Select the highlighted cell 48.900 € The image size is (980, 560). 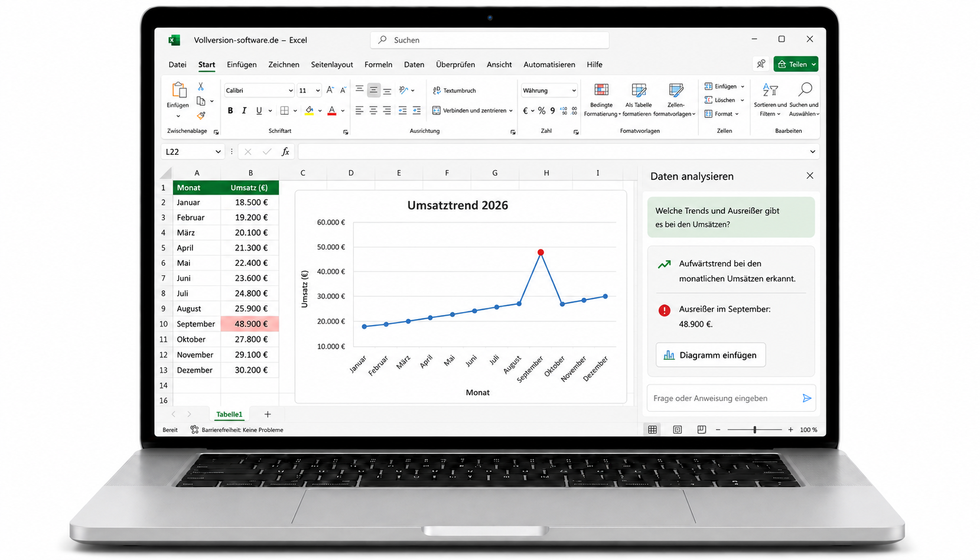point(250,324)
